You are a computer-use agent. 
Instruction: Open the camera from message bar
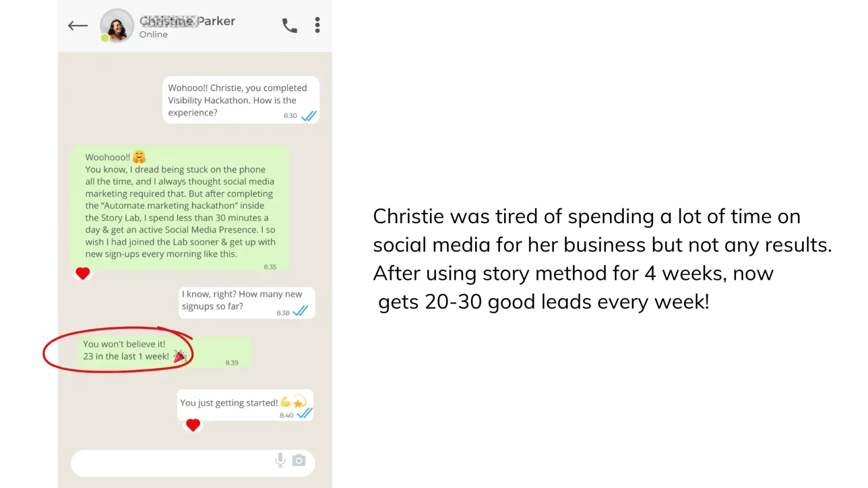[x=299, y=460]
